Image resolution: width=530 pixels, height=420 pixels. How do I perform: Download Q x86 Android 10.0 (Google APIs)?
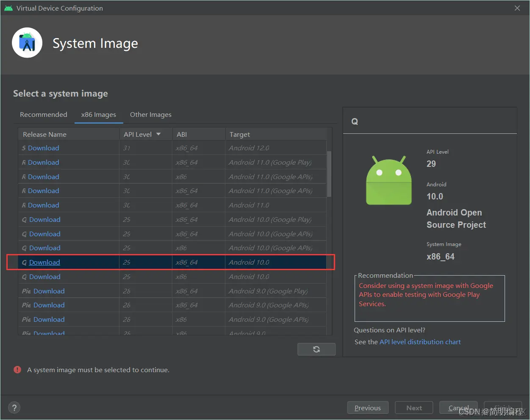44,248
